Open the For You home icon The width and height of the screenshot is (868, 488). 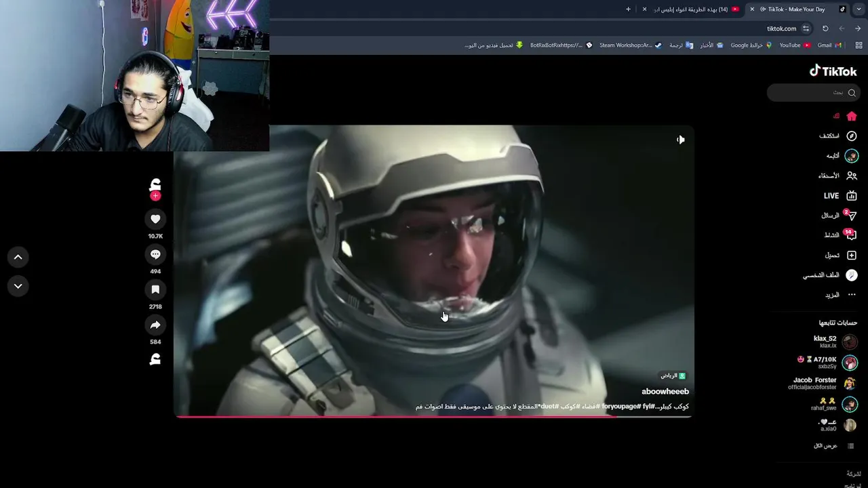pyautogui.click(x=852, y=116)
